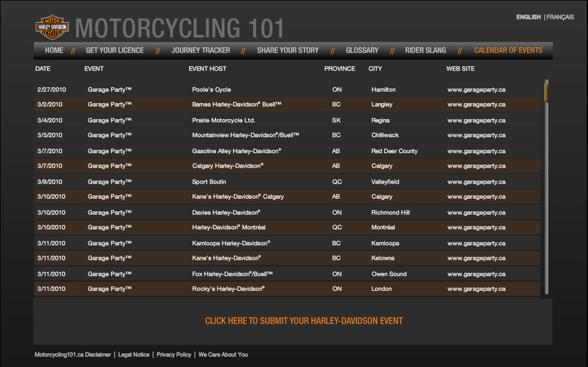Click city Red Deer County
The image size is (588, 367).
pos(394,151)
